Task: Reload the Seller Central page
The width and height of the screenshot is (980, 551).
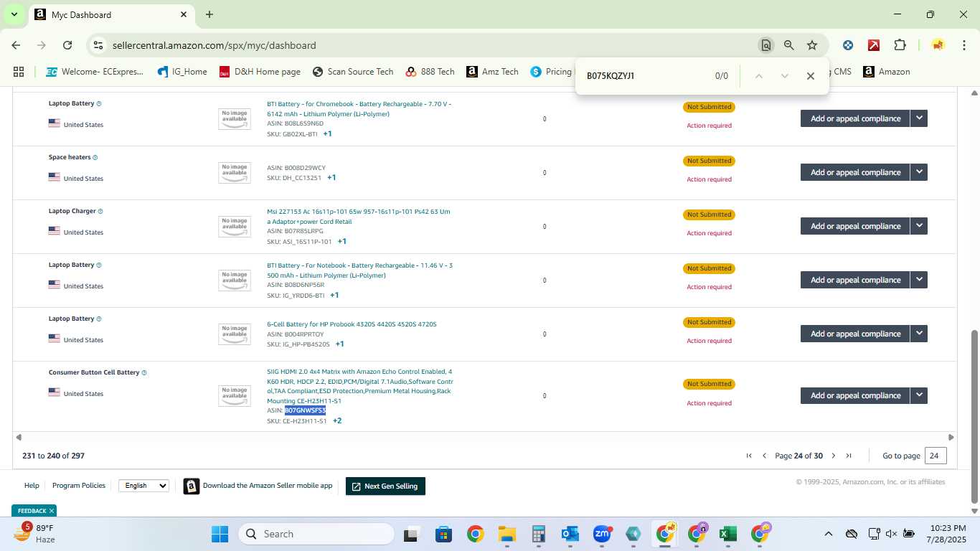Action: point(67,45)
